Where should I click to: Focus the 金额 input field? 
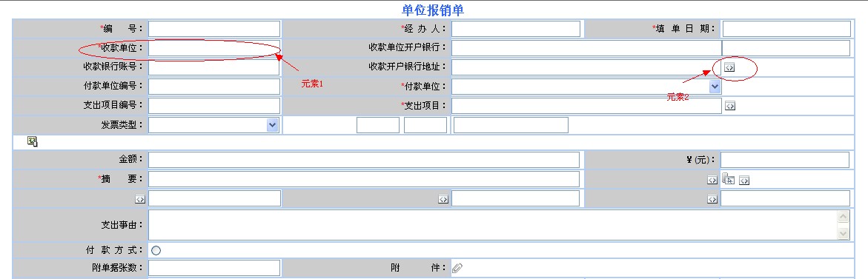364,160
